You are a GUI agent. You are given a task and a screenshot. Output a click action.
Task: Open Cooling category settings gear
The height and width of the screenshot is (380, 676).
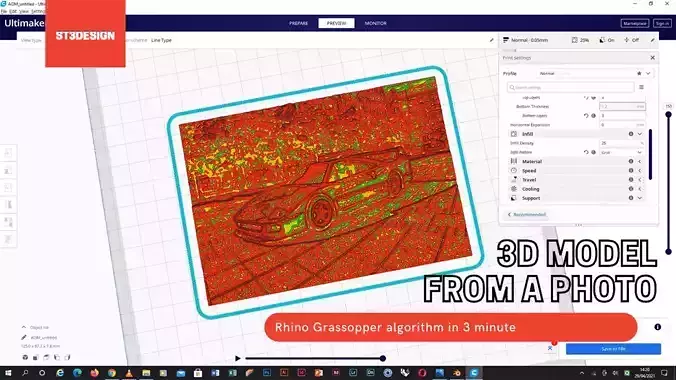click(x=631, y=189)
